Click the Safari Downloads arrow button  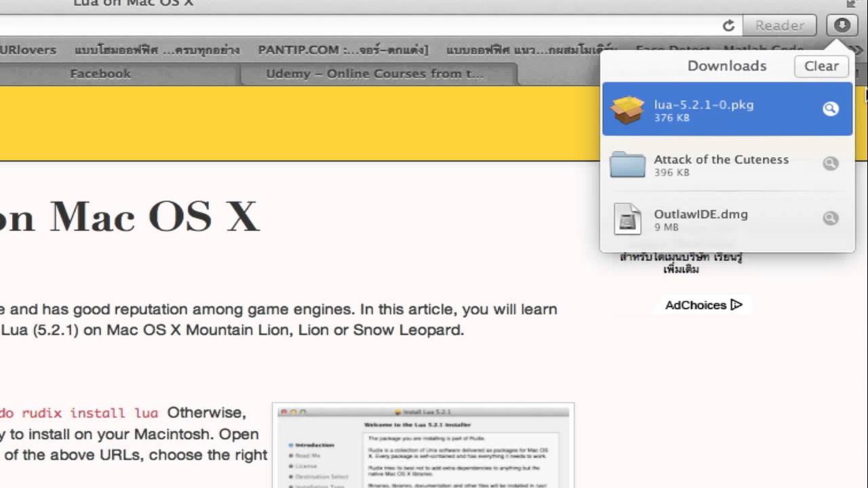coord(842,26)
